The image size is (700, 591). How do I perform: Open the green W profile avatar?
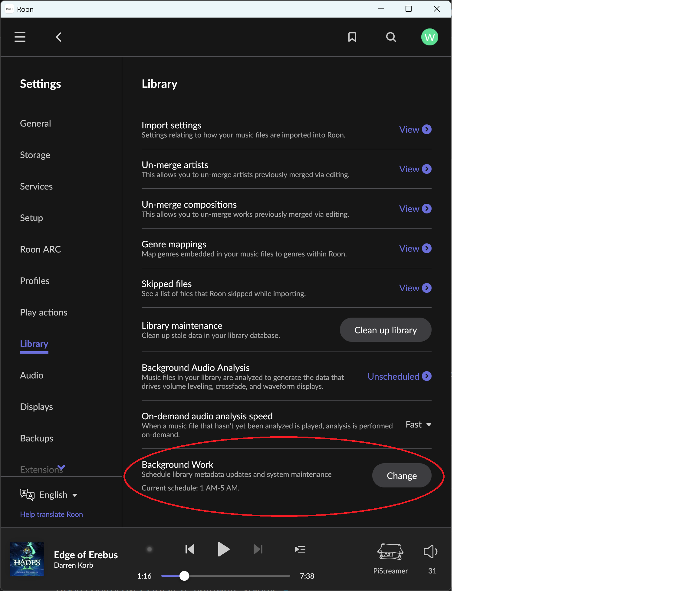(429, 37)
